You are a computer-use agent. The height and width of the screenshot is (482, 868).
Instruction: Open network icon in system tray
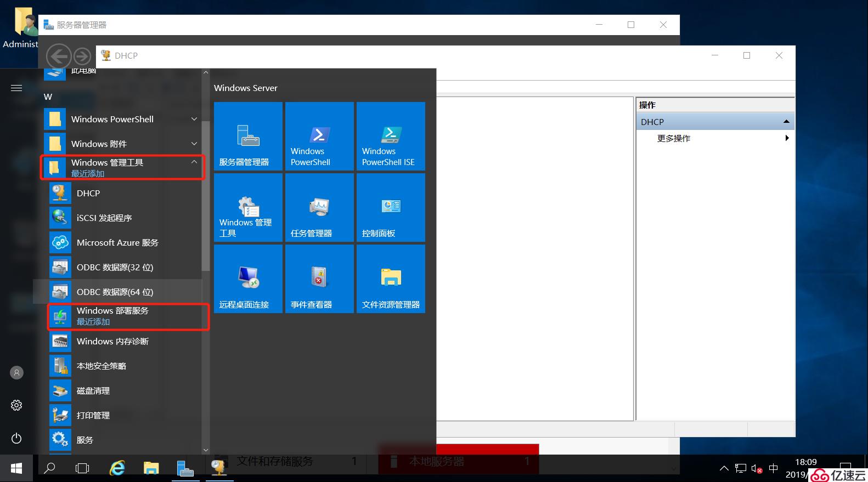click(x=741, y=468)
